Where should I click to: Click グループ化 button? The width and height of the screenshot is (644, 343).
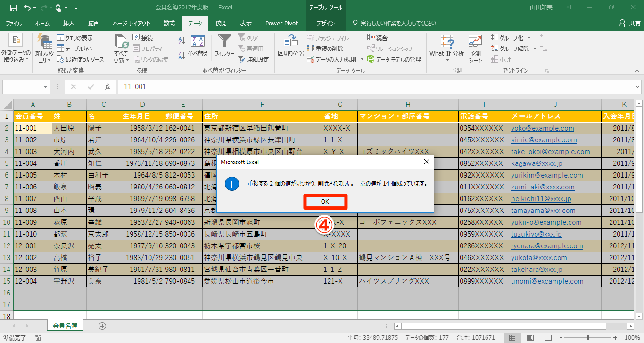pos(507,38)
